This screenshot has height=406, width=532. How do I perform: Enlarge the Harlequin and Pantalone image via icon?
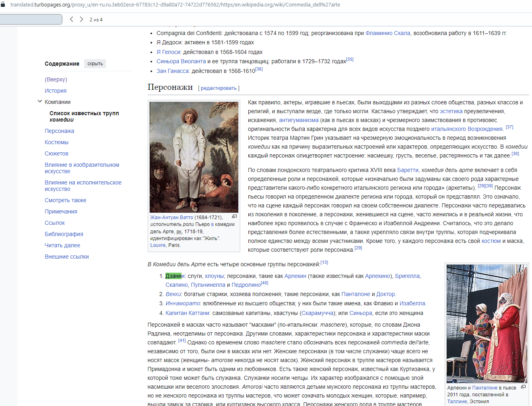pos(523,387)
